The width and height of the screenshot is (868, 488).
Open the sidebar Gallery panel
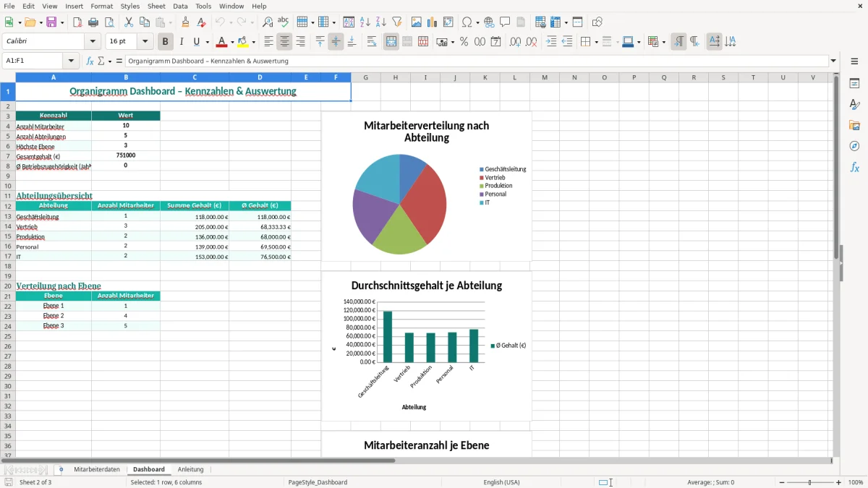tap(854, 125)
